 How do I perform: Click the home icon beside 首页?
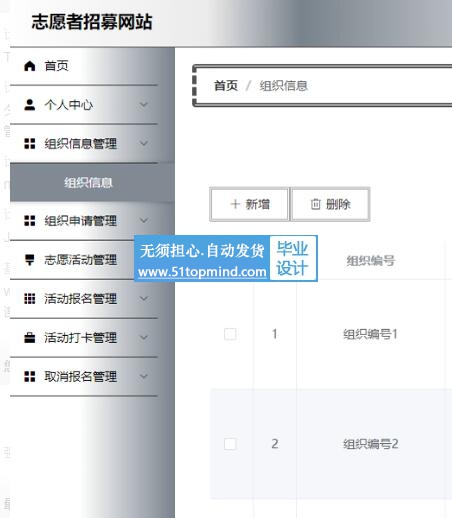click(x=30, y=66)
